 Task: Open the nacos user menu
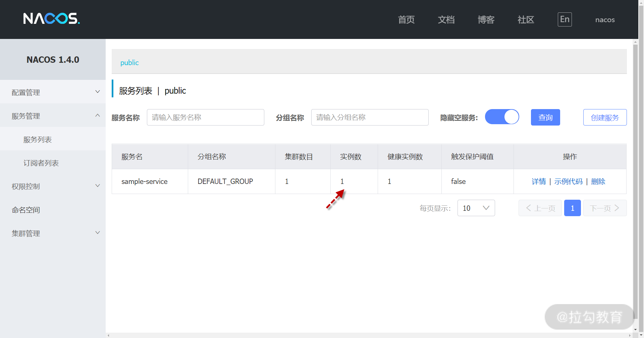coord(605,20)
